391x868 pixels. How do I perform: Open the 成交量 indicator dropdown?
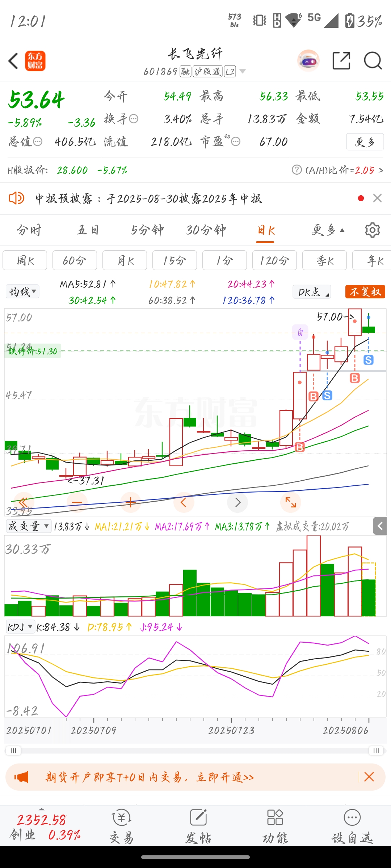[29, 526]
